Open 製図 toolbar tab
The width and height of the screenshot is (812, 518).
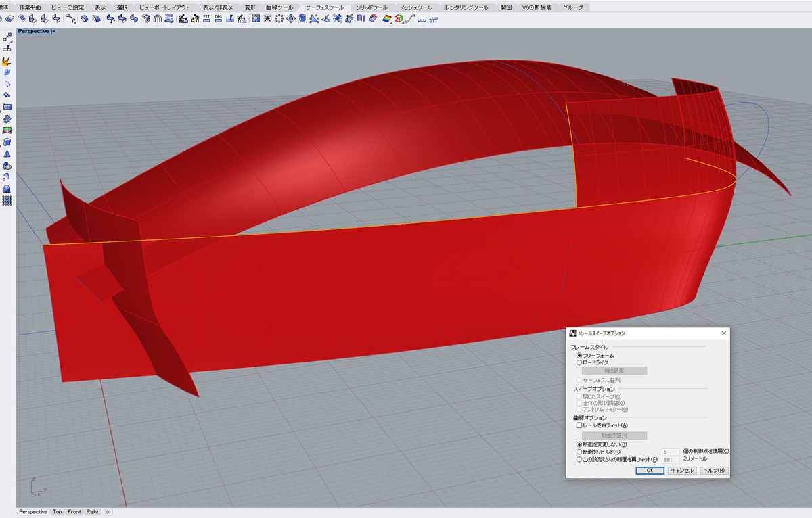click(x=506, y=7)
